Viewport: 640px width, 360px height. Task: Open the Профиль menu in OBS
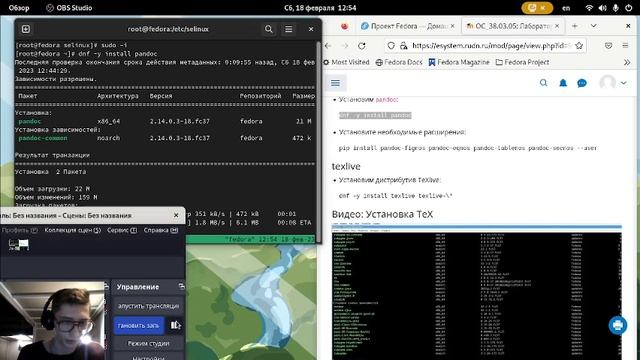19,230
